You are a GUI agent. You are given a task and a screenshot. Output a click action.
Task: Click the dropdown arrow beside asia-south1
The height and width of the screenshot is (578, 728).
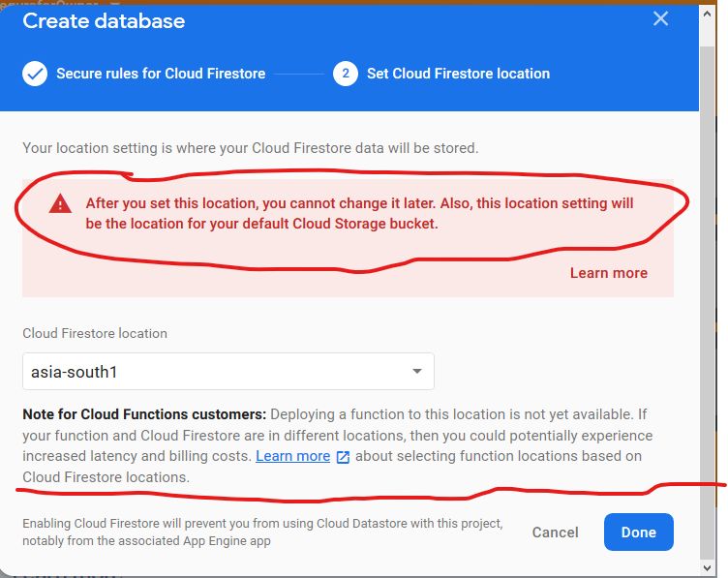416,371
